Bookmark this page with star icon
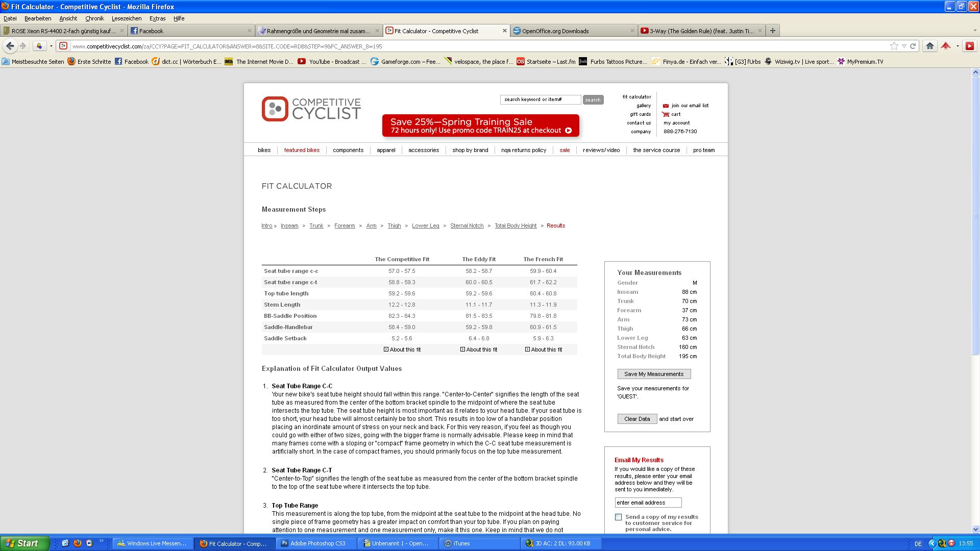Image resolution: width=980 pixels, height=551 pixels. tap(894, 46)
